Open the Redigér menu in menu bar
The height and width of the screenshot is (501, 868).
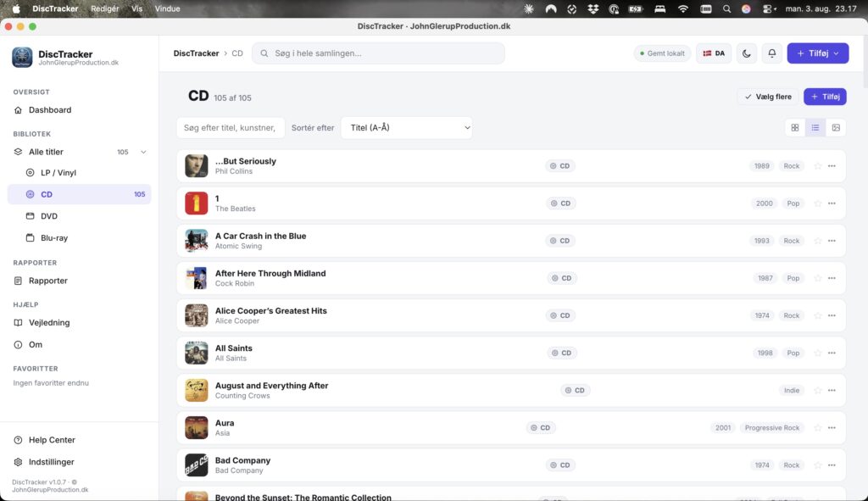(x=104, y=8)
